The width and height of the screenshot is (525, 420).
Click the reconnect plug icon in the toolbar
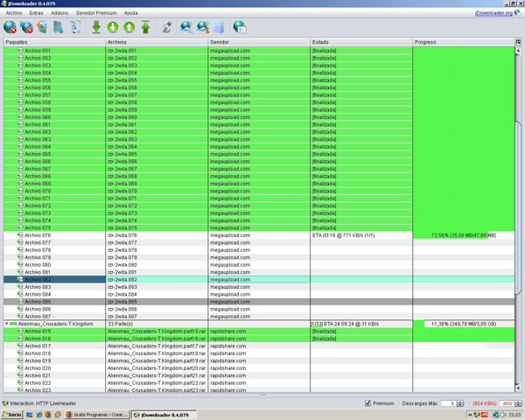tap(167, 27)
